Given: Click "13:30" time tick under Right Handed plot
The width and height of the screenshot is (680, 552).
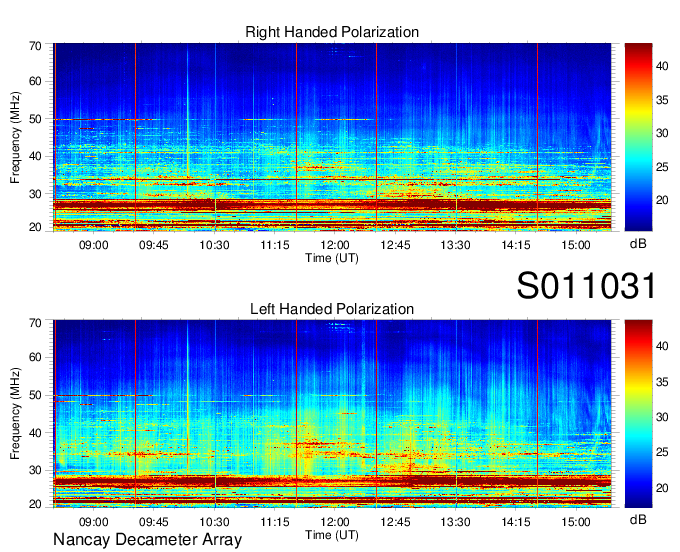Looking at the screenshot, I should 455,245.
